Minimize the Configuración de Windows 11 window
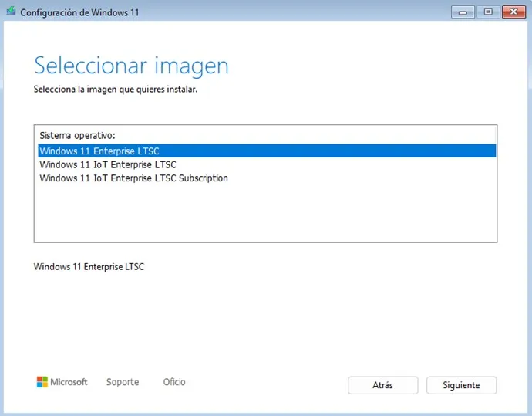This screenshot has width=532, height=416. coord(463,12)
